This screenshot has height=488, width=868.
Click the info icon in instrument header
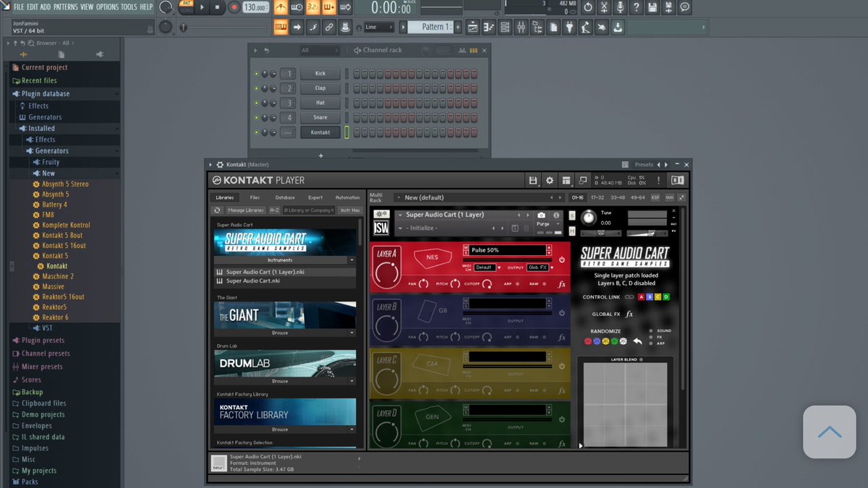(x=556, y=215)
